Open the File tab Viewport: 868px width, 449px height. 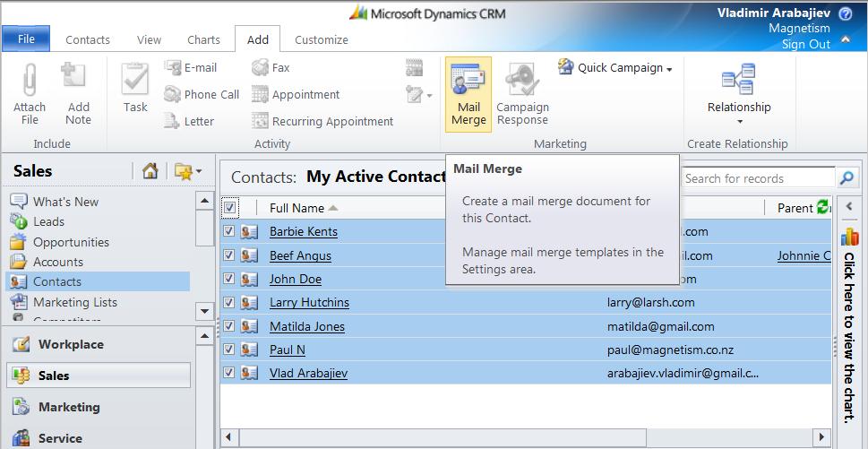pyautogui.click(x=26, y=39)
